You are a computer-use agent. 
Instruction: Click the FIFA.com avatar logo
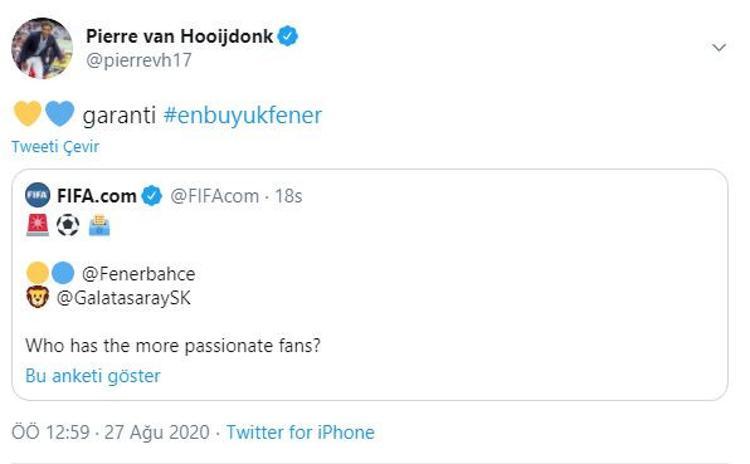(x=37, y=196)
